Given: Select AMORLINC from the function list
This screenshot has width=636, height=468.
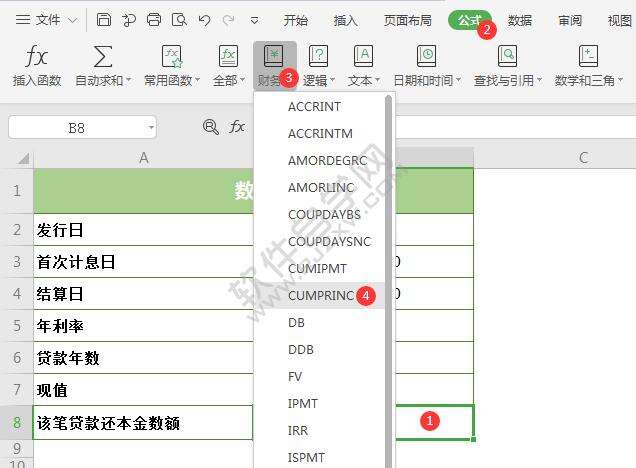Looking at the screenshot, I should tap(320, 187).
